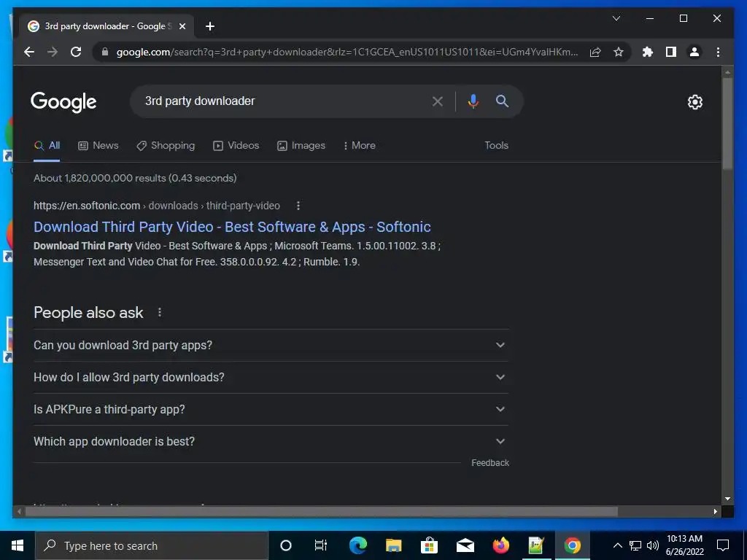This screenshot has width=747, height=560.
Task: Expand "Which app downloader is best?"
Action: [x=271, y=441]
